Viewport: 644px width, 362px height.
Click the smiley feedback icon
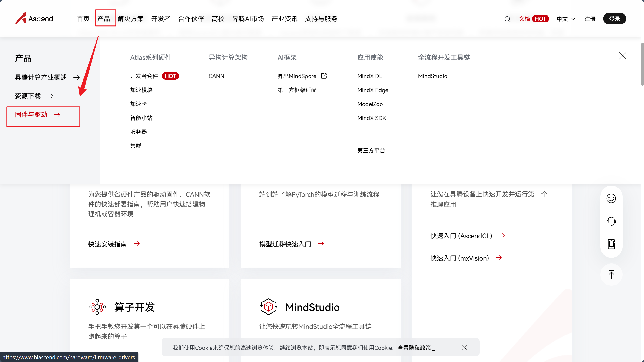click(611, 198)
